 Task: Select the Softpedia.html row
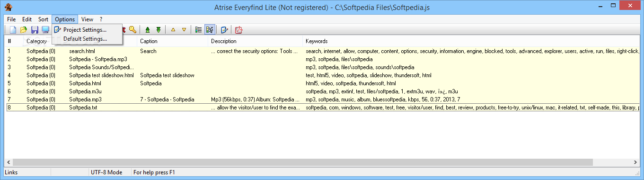tap(322, 83)
